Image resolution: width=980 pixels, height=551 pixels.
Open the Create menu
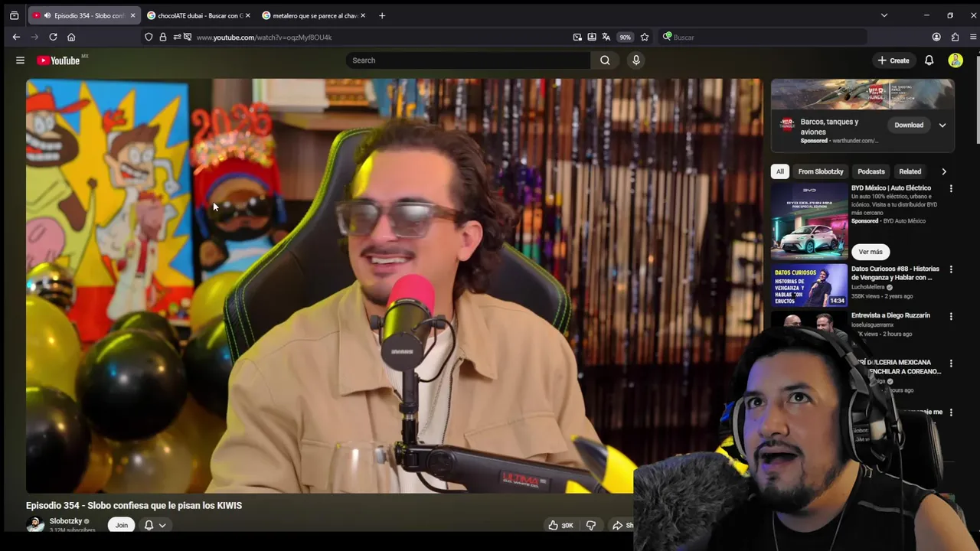tap(893, 60)
